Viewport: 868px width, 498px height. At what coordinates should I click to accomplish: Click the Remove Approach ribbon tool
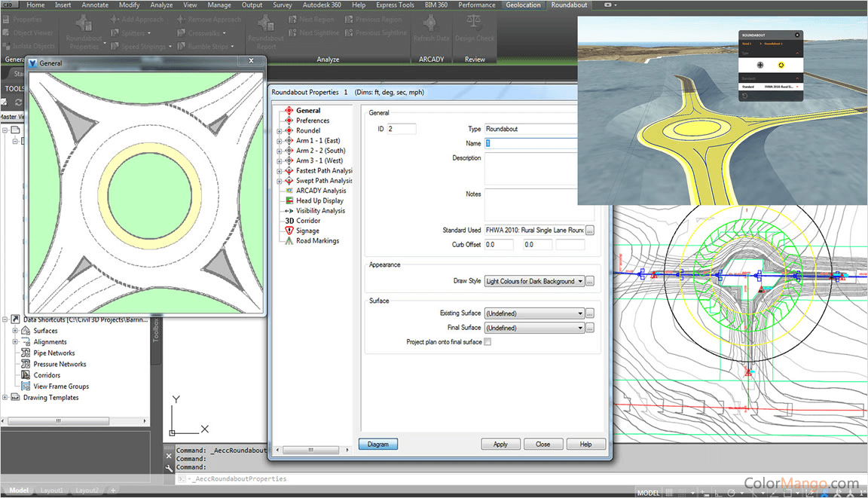pos(209,20)
